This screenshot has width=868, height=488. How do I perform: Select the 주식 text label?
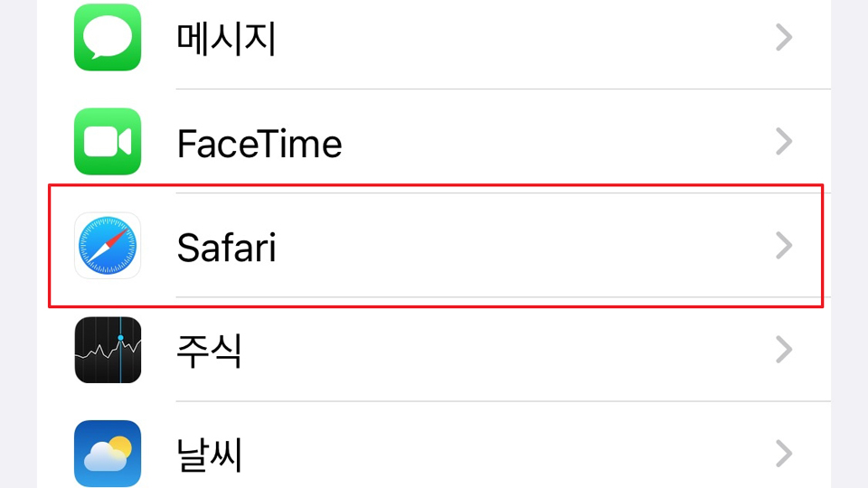209,351
